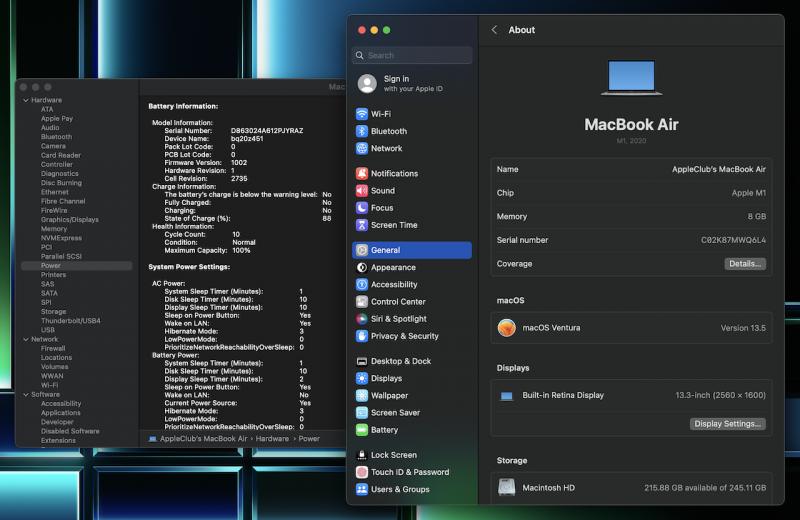
Task: Select the General gear icon
Action: click(x=362, y=250)
